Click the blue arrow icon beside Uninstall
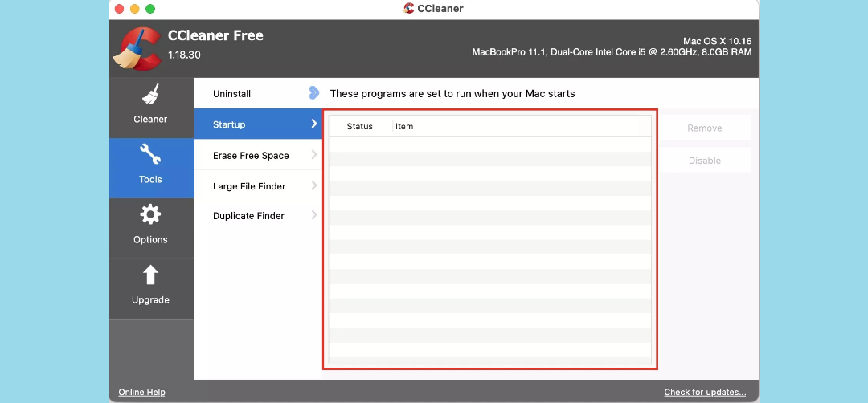 coord(314,93)
